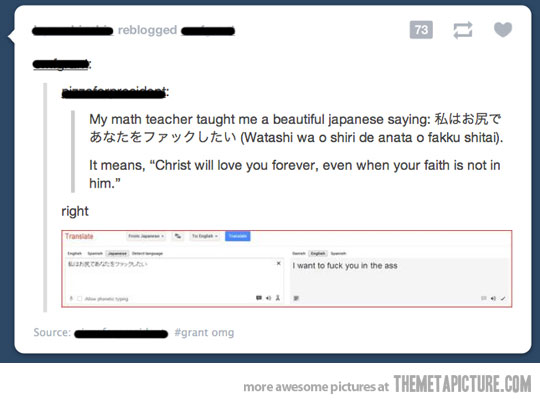Reblog this post using the arrows icon
Viewport: 540px width, 403px height.
coord(463,30)
